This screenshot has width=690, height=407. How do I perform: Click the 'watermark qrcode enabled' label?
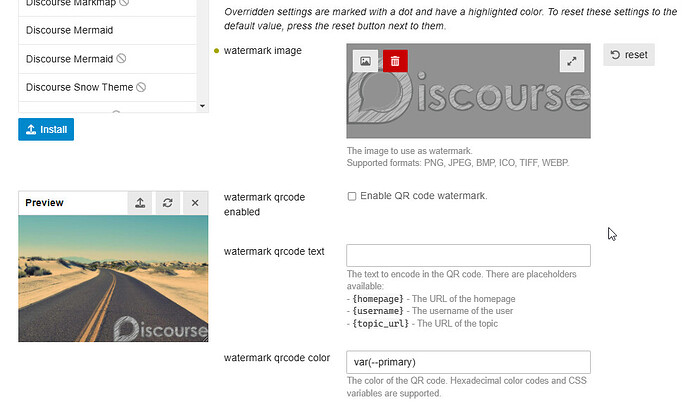pyautogui.click(x=264, y=205)
